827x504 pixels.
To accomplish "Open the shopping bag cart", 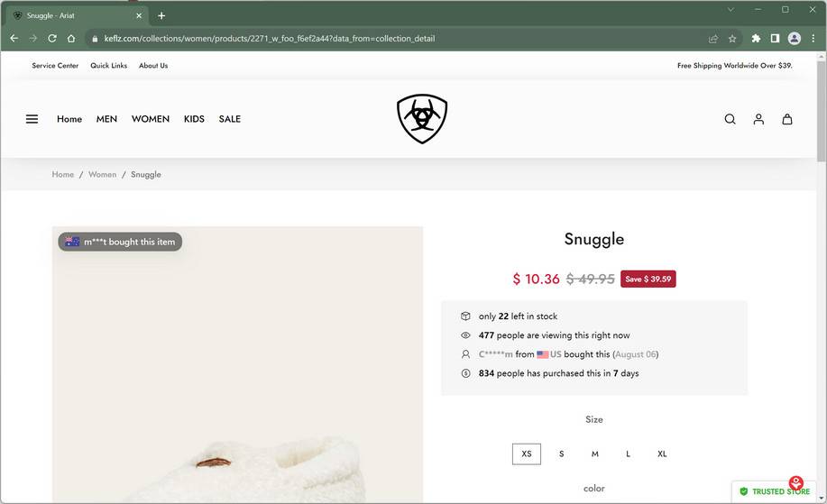I will 787,119.
